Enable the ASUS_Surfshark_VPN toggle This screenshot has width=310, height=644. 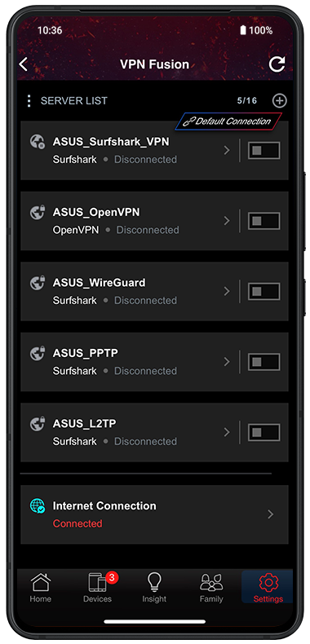click(x=264, y=151)
